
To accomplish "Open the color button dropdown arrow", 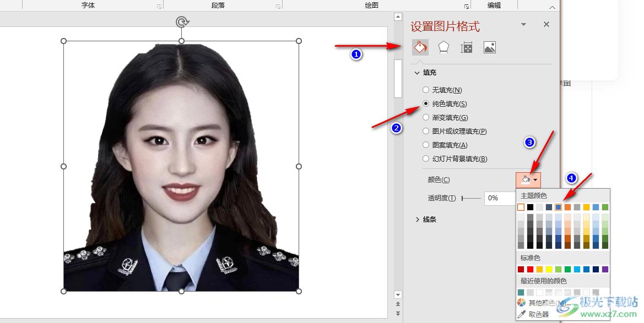I will click(x=535, y=180).
